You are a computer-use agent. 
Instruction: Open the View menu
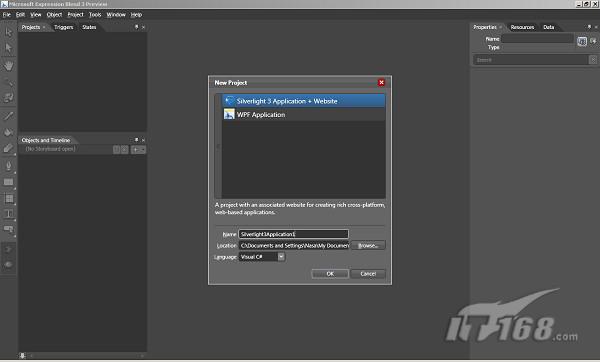click(x=36, y=15)
